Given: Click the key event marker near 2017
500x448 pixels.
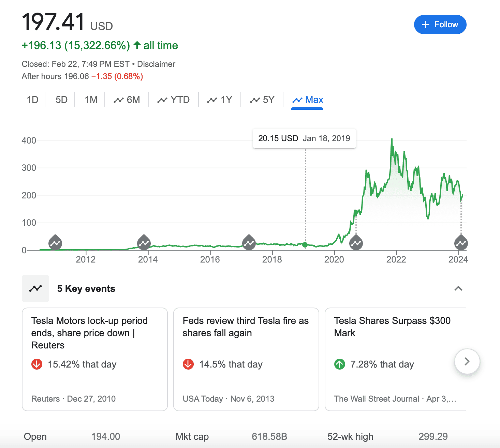Looking at the screenshot, I should click(249, 242).
